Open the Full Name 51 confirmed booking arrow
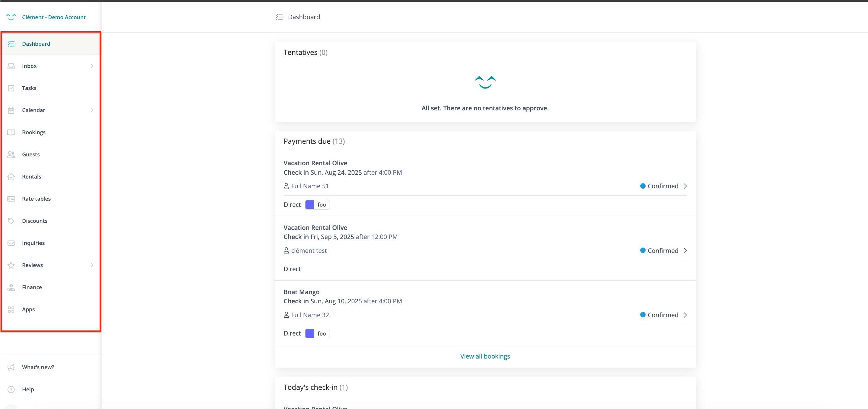This screenshot has height=409, width=868. [685, 186]
